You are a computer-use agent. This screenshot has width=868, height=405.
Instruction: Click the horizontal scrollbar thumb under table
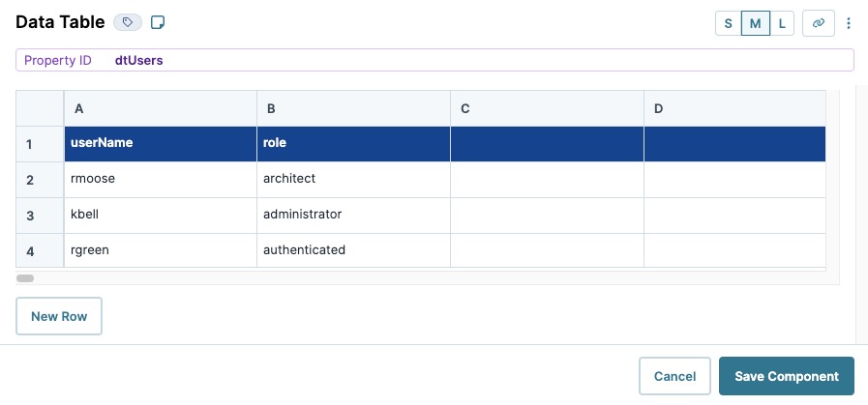[x=25, y=278]
